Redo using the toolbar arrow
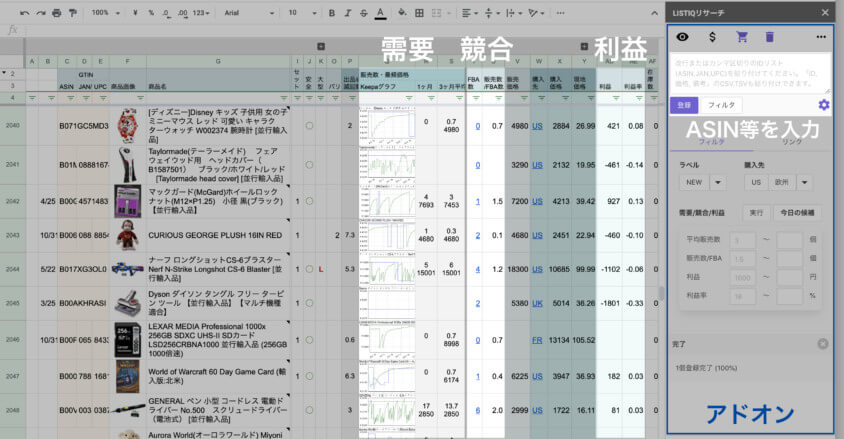Image resolution: width=844 pixels, height=439 pixels. (40, 13)
